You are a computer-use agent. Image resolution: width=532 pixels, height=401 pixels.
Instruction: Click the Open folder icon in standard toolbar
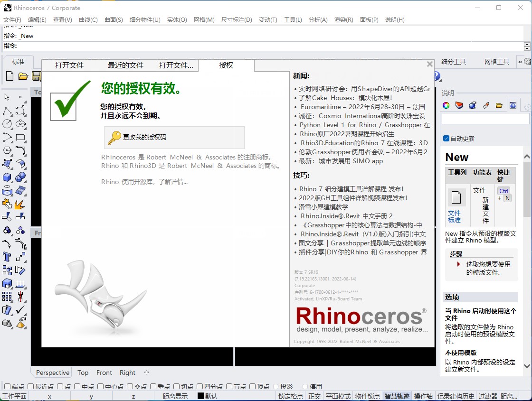click(23, 76)
